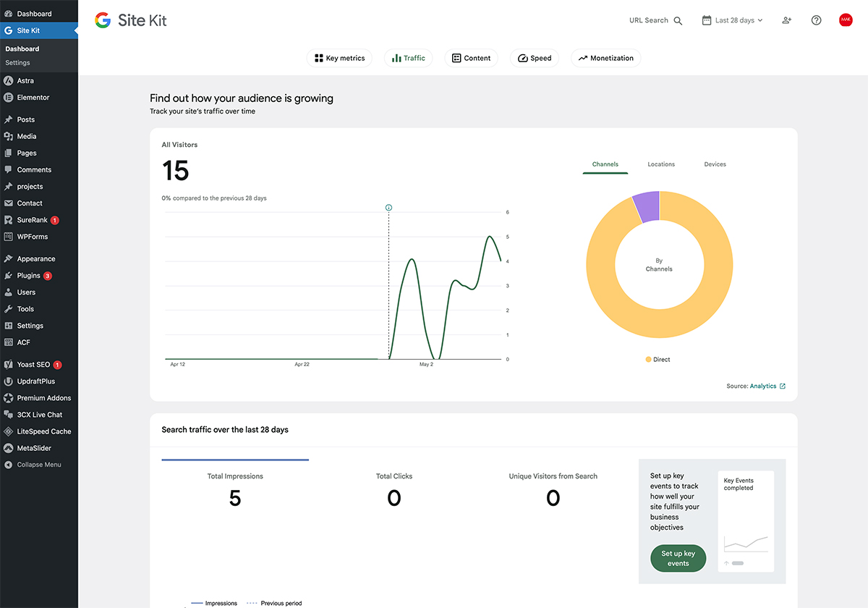Click the Elementor icon in sidebar
This screenshot has height=608, width=868.
(9, 98)
